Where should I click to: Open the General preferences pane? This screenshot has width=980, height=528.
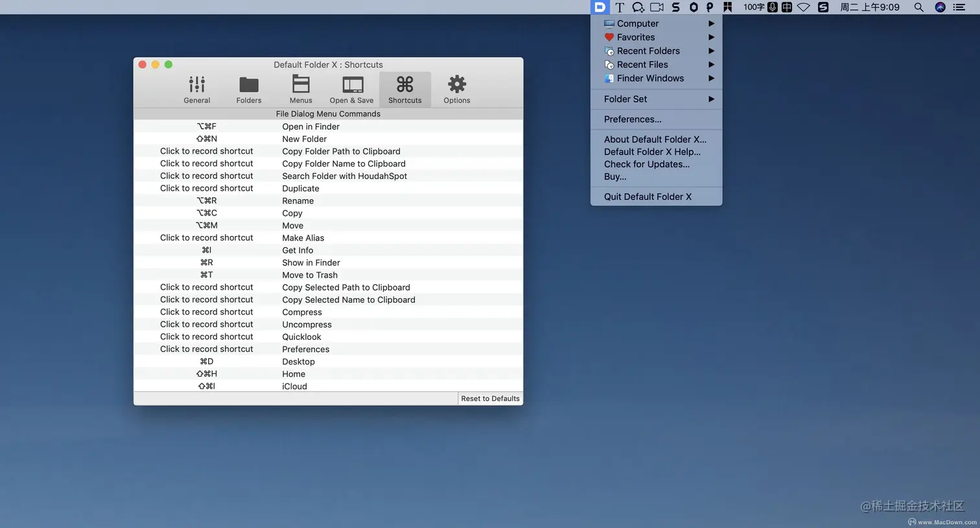196,90
